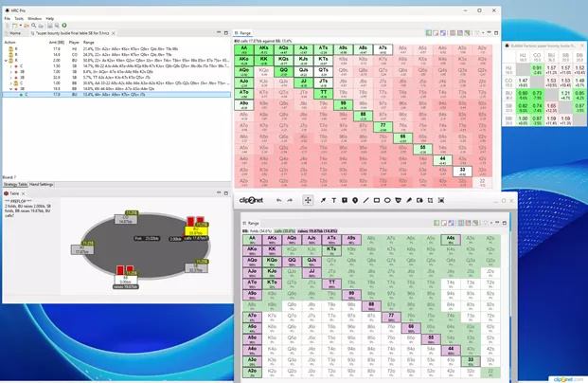Select the crop tool in clip2net toolbar
Screen dimensions: 588x383
click(x=430, y=200)
